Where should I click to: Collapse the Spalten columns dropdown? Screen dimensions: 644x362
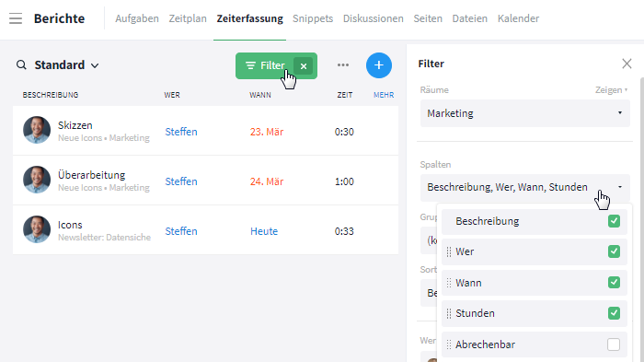tap(525, 187)
